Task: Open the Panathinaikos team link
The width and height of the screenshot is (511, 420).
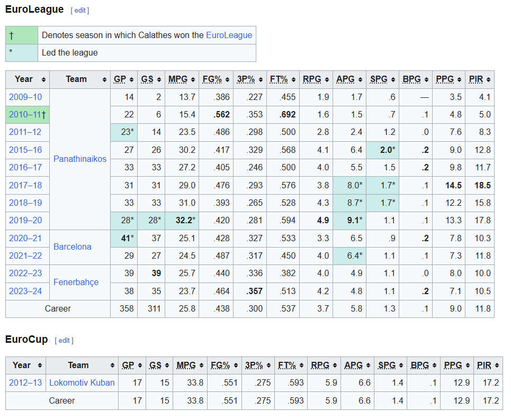Action: [80, 159]
